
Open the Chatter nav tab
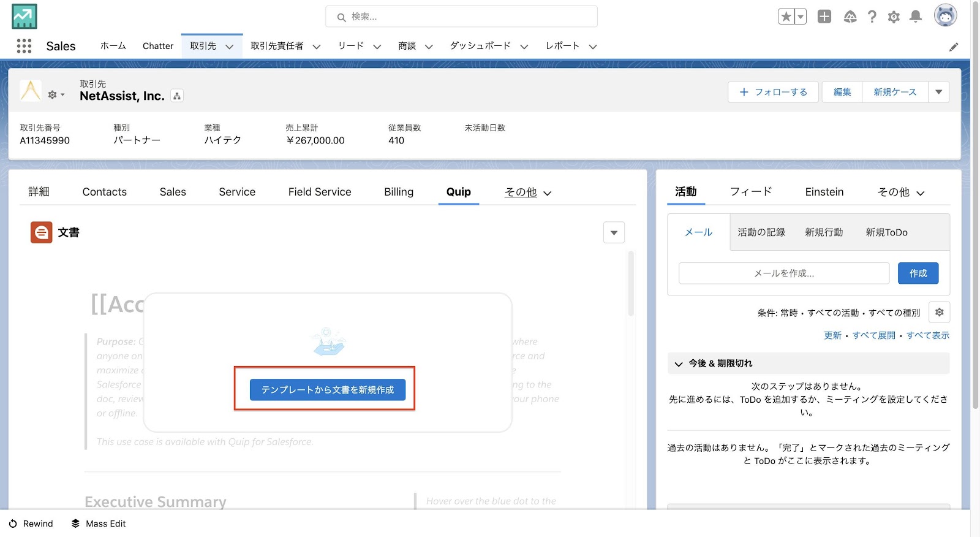click(158, 46)
